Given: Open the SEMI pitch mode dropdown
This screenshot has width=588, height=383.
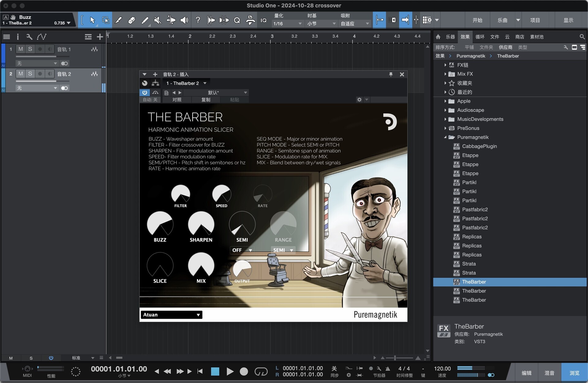Looking at the screenshot, I should [283, 250].
